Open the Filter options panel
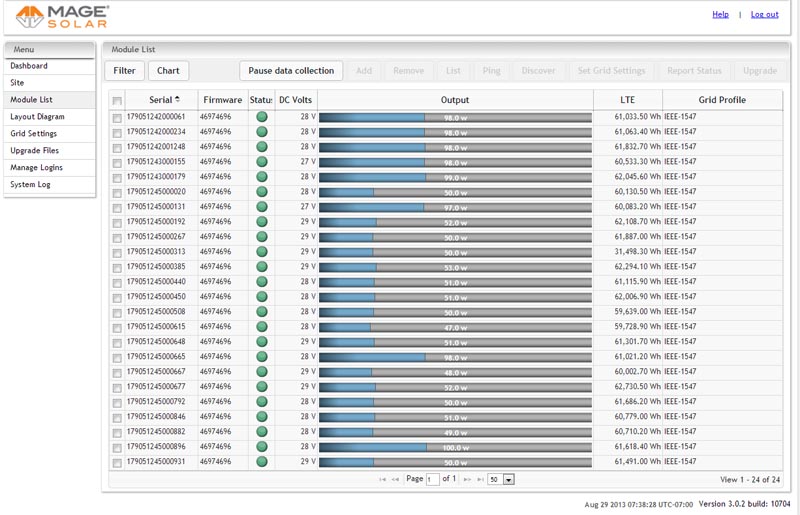800x515 pixels. [124, 71]
